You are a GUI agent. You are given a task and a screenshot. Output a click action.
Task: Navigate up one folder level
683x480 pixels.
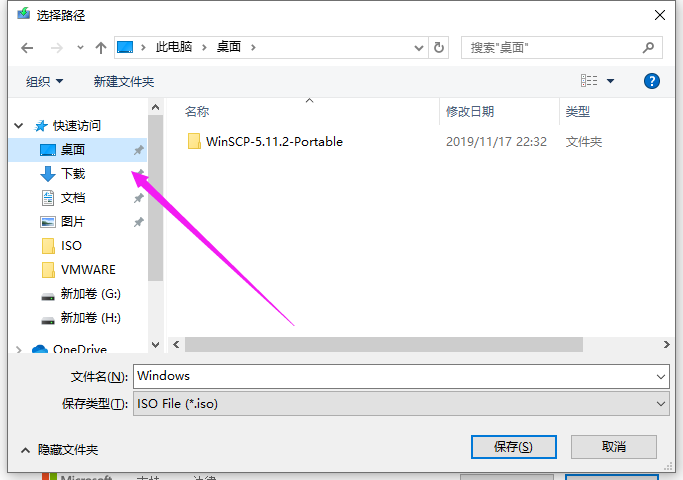click(x=101, y=47)
